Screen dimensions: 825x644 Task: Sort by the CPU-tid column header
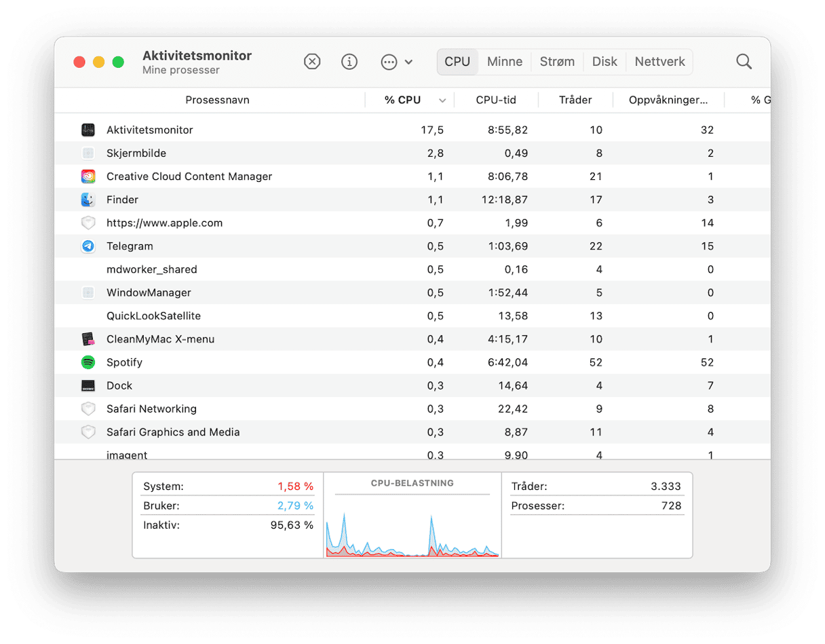click(x=496, y=100)
